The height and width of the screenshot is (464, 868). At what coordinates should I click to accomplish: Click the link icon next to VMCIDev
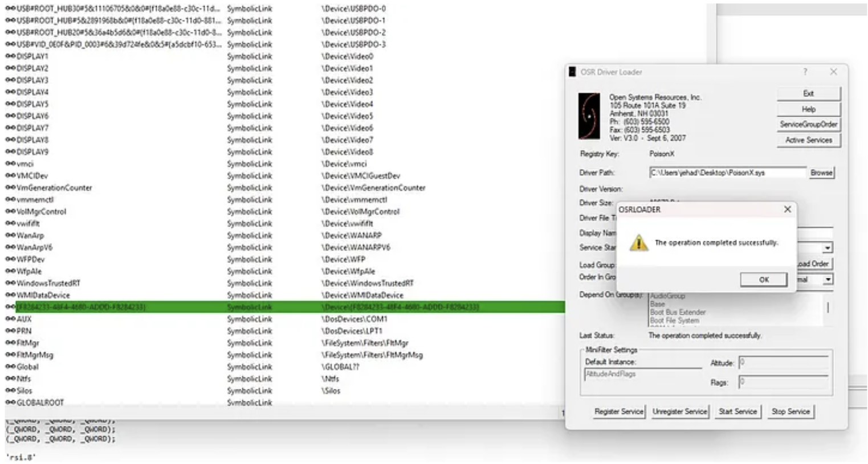pyautogui.click(x=10, y=176)
